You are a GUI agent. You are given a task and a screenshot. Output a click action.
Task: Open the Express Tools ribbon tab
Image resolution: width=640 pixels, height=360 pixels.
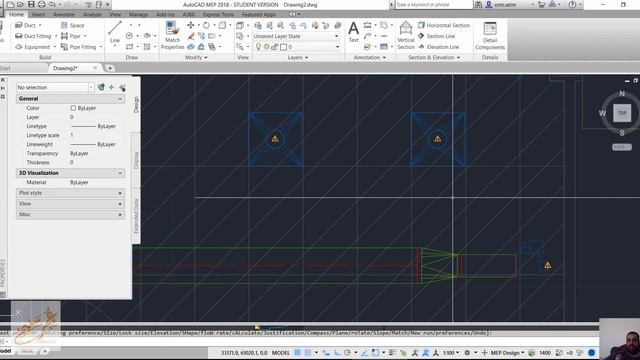(218, 14)
